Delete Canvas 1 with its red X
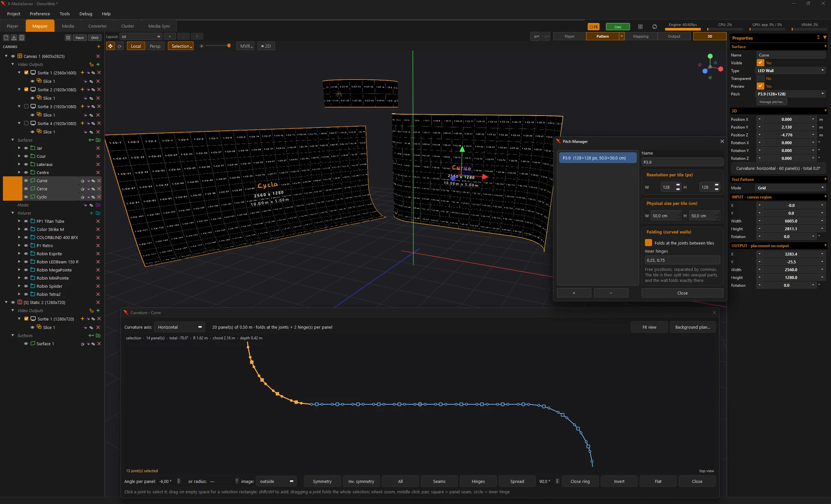 click(x=98, y=56)
